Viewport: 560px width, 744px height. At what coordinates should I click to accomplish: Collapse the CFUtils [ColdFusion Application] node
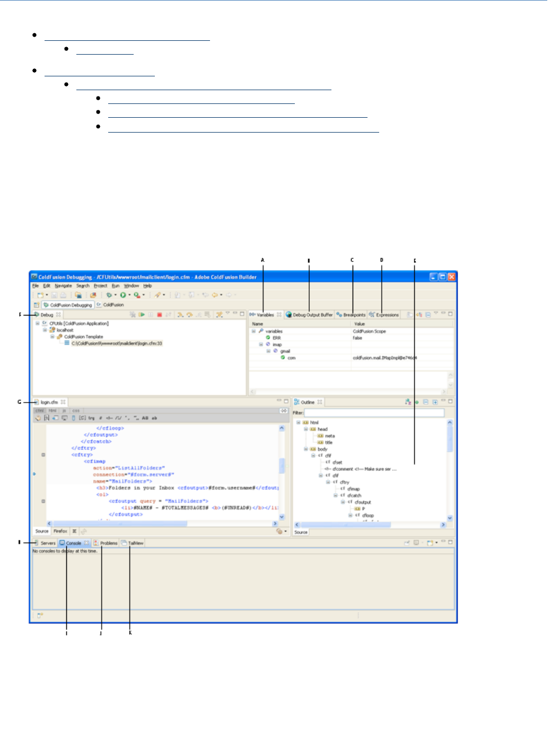coord(38,323)
